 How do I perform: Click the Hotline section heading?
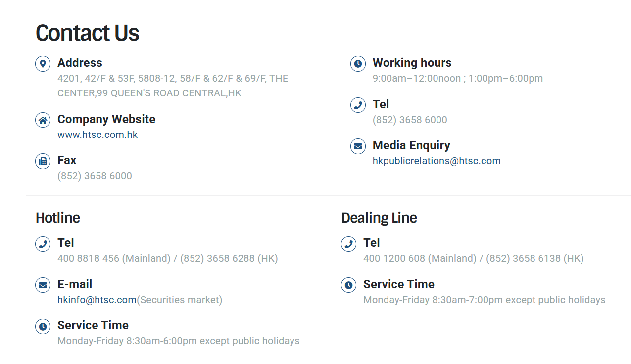tap(58, 218)
